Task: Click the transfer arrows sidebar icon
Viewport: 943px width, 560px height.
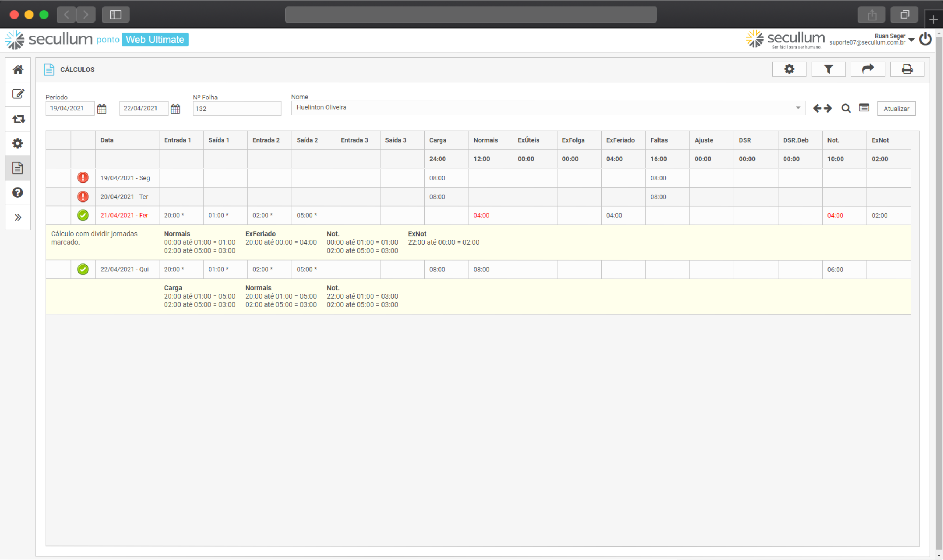Action: click(18, 119)
